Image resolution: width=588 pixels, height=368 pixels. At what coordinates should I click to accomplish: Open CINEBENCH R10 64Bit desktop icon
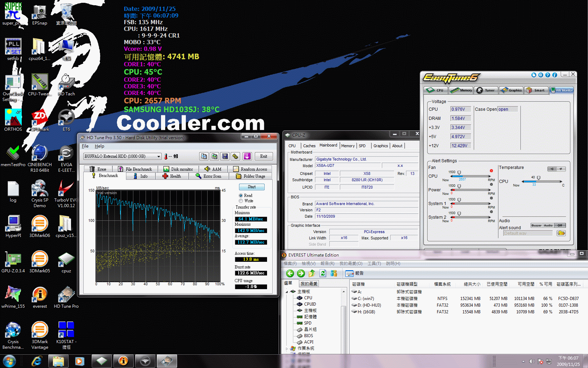(x=40, y=159)
